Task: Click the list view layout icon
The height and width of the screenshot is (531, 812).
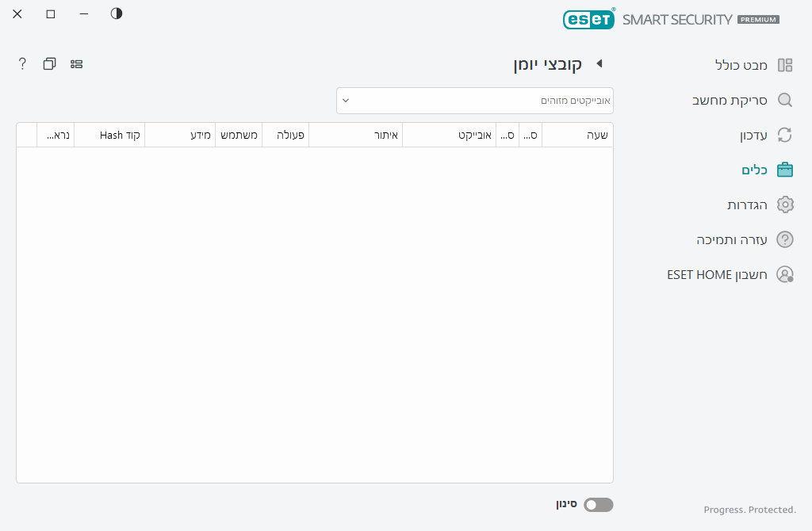Action: point(77,63)
